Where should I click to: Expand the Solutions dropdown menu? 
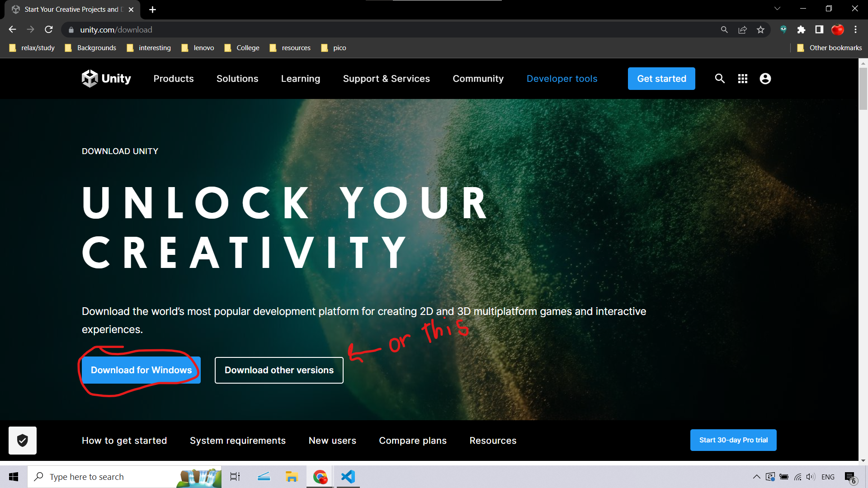point(237,78)
